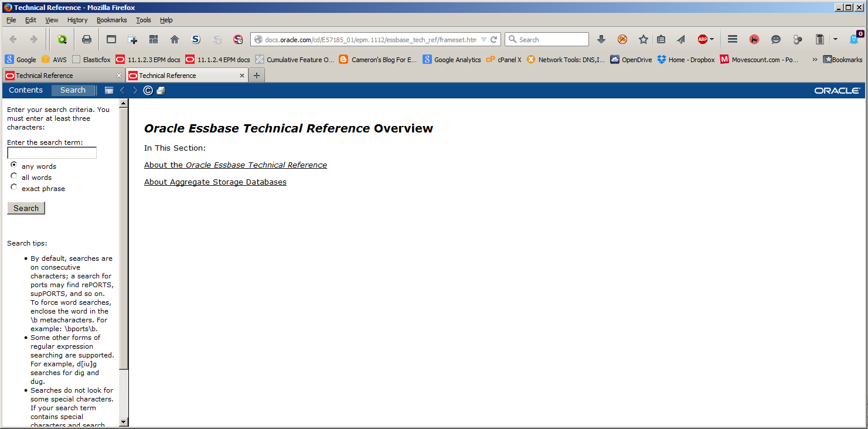Click the green circular arrow toolbar icon
The width and height of the screenshot is (868, 429).
tap(62, 39)
